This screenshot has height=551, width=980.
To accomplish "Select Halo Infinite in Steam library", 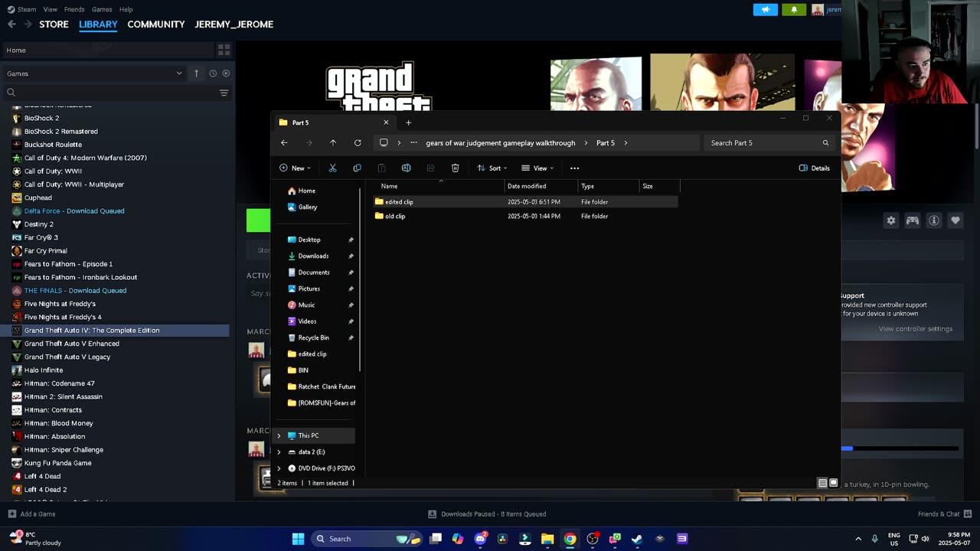I will click(x=44, y=370).
